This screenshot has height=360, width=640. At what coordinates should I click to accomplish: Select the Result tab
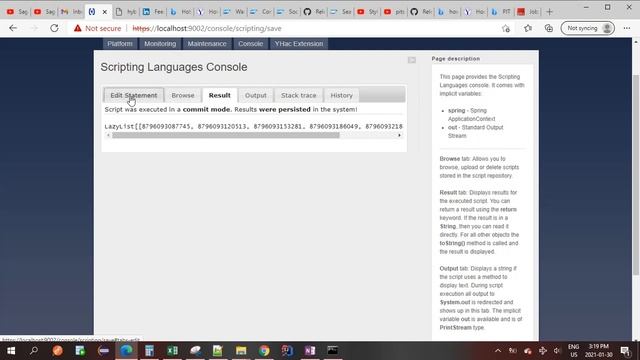[220, 96]
